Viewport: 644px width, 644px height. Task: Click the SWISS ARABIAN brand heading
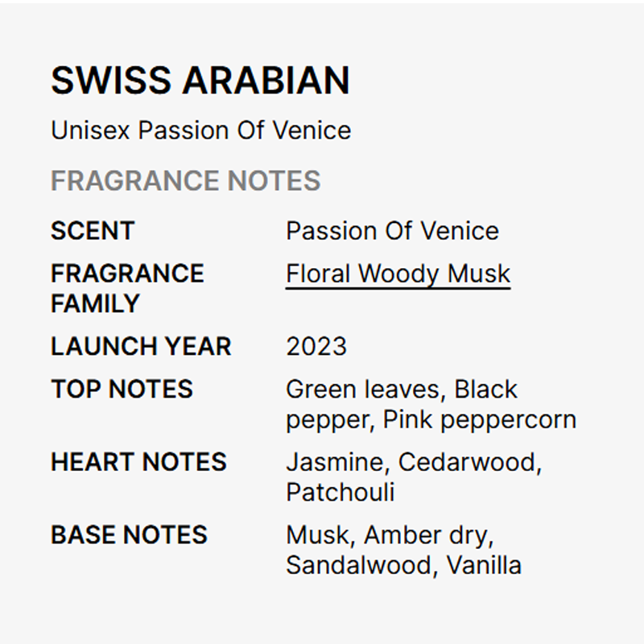[200, 80]
